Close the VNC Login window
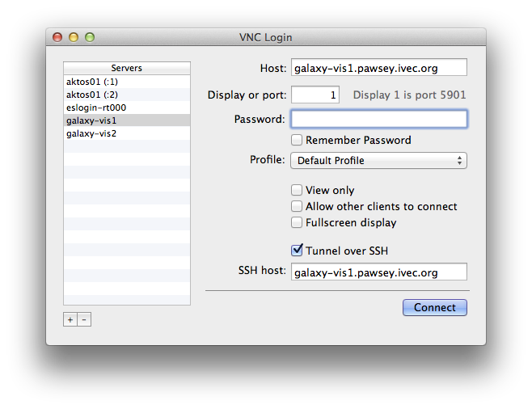The image size is (532, 409). (57, 37)
